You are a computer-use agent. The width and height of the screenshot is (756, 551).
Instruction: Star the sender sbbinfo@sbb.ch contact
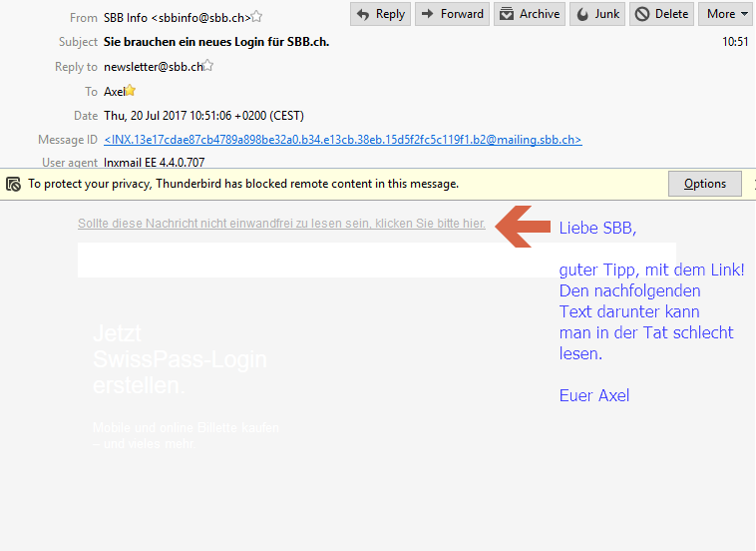click(x=257, y=17)
